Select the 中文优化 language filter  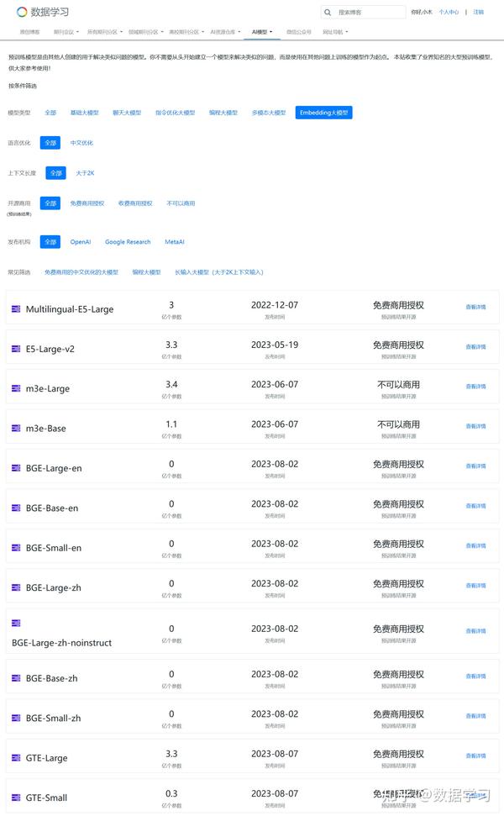pos(81,143)
